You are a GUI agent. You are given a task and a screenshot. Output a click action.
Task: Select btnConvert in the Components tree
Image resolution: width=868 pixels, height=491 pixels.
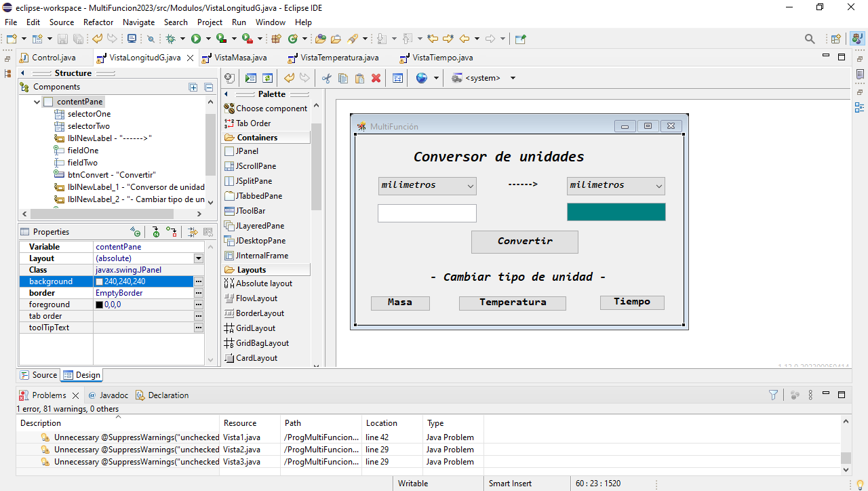[x=104, y=175]
